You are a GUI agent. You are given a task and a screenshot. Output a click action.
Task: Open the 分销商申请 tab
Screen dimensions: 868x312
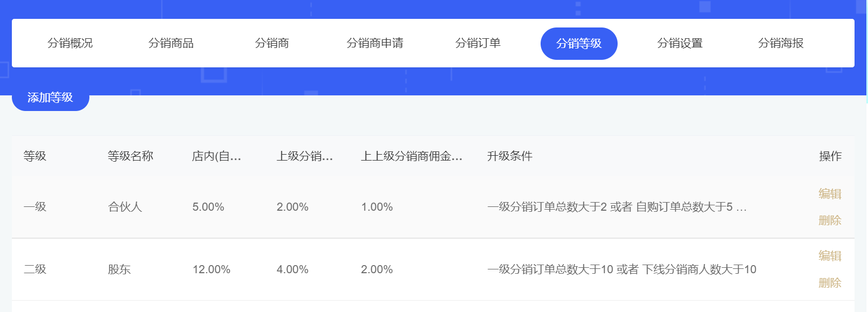375,43
